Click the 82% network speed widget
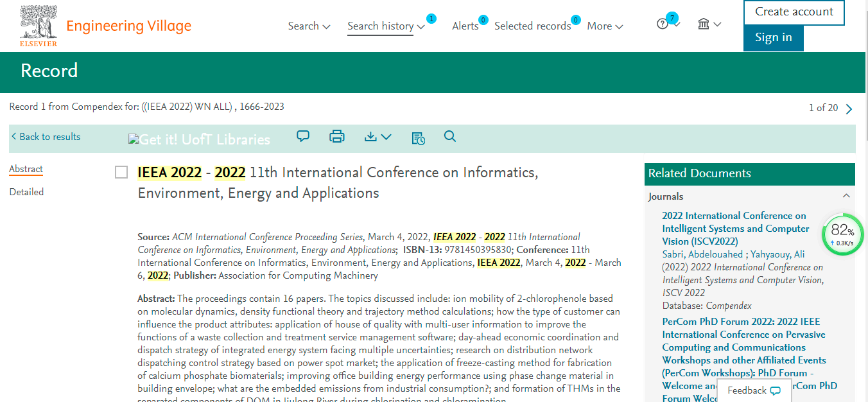The height and width of the screenshot is (402, 868). tap(843, 234)
